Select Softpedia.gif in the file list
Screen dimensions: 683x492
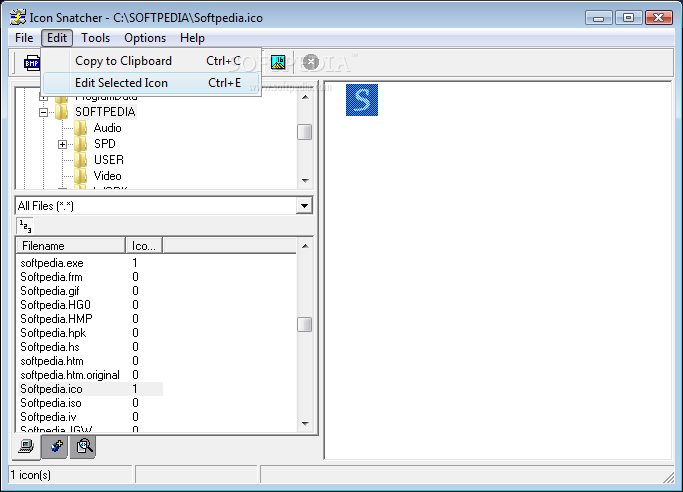(50, 291)
